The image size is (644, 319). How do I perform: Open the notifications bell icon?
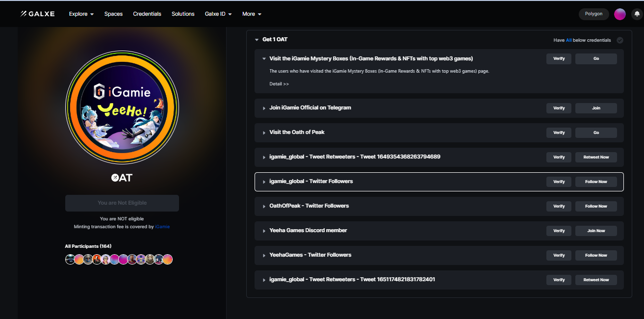click(637, 14)
